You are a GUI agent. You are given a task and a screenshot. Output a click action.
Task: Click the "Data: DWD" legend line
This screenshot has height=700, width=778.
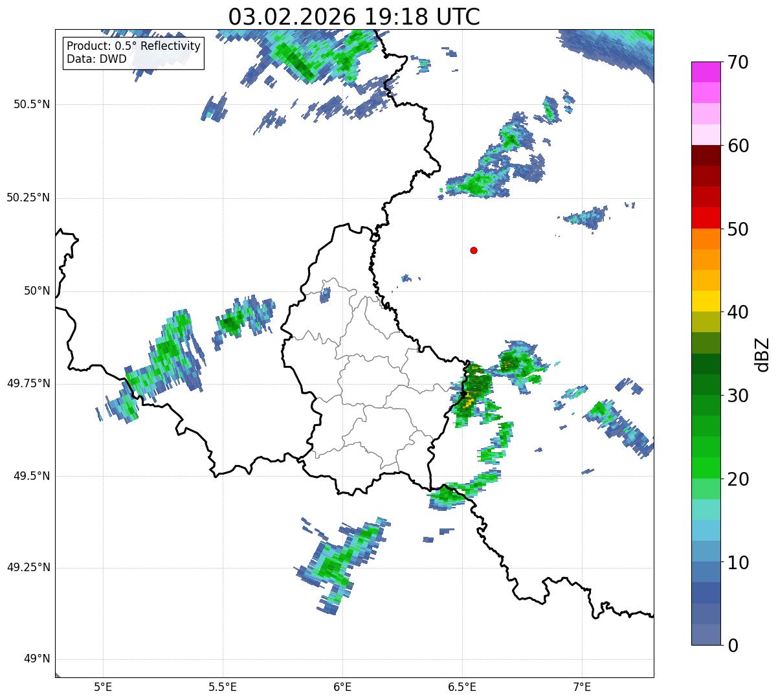click(96, 60)
